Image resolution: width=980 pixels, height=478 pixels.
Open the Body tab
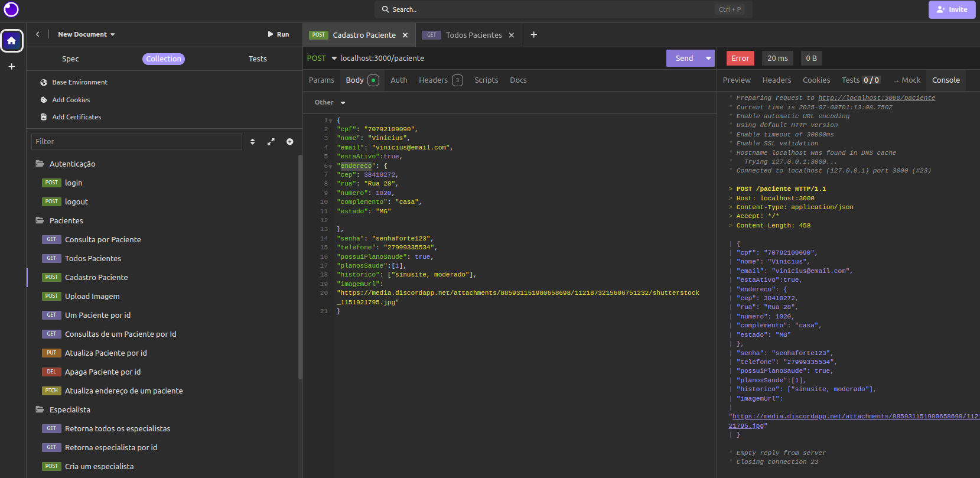pos(362,80)
